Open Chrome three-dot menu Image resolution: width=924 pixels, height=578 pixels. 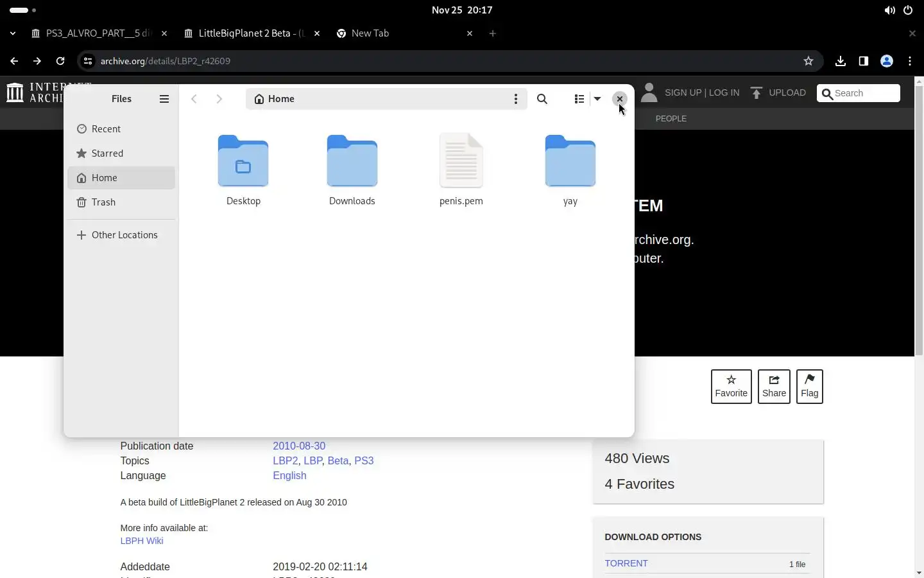pyautogui.click(x=911, y=61)
